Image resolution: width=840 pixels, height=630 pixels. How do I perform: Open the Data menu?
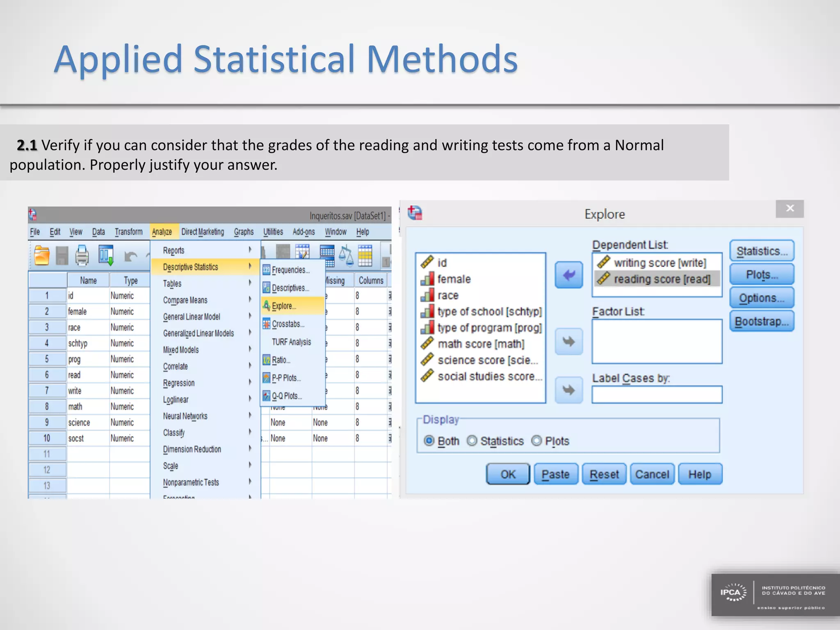click(x=98, y=232)
